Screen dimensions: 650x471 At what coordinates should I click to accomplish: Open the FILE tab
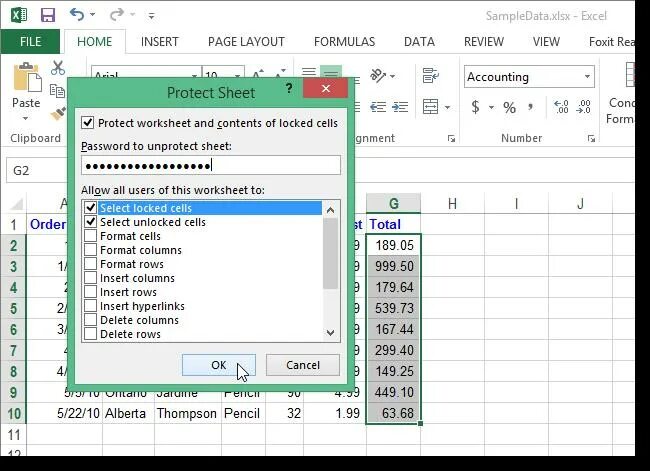tap(30, 41)
